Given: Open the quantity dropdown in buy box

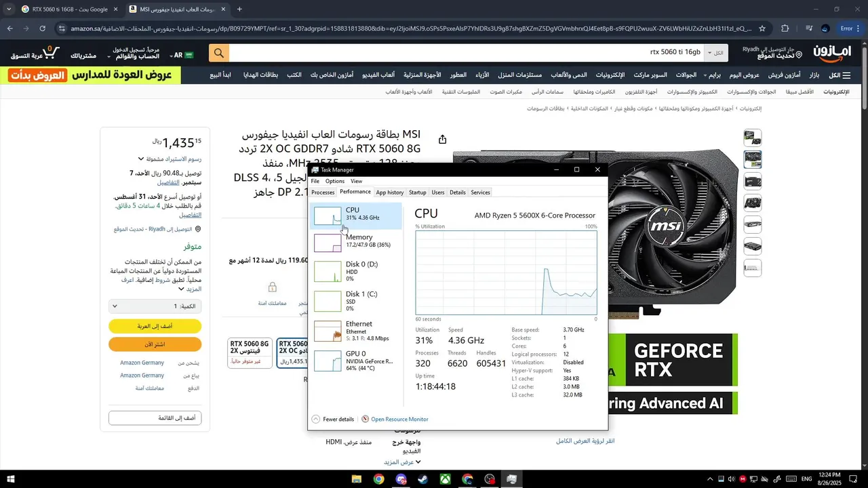Looking at the screenshot, I should [155, 306].
